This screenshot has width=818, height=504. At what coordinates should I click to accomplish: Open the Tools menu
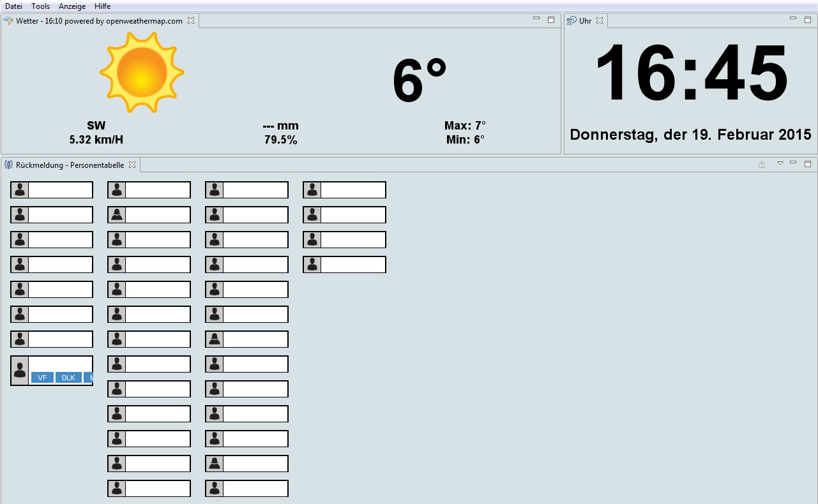pyautogui.click(x=40, y=6)
